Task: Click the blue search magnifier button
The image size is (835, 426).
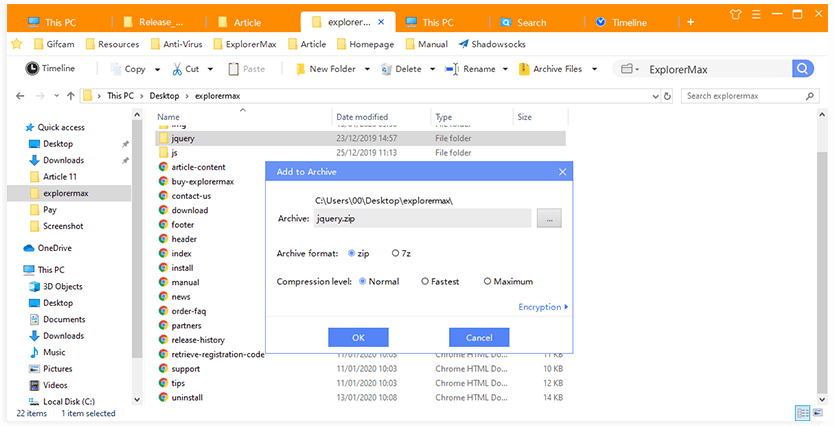Action: [x=802, y=69]
